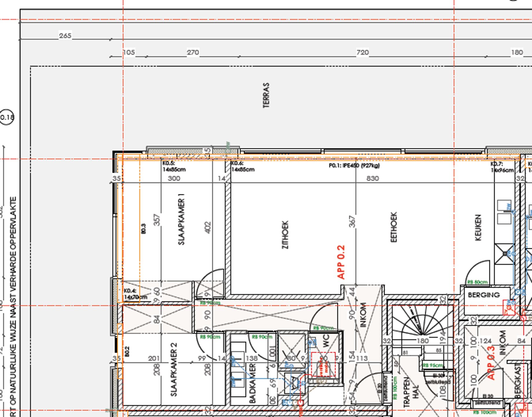532x417 pixels.
Task: Select the red APP 0.3 apartment label
Action: pyautogui.click(x=491, y=363)
